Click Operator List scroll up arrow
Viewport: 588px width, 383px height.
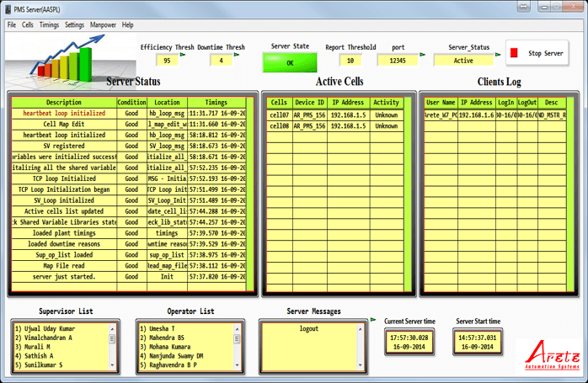pos(237,329)
